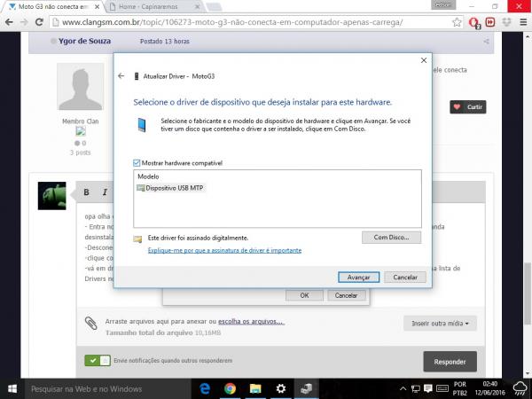Open the Chrome hamburger menu
Screen dimensions: 532x399
tap(523, 22)
